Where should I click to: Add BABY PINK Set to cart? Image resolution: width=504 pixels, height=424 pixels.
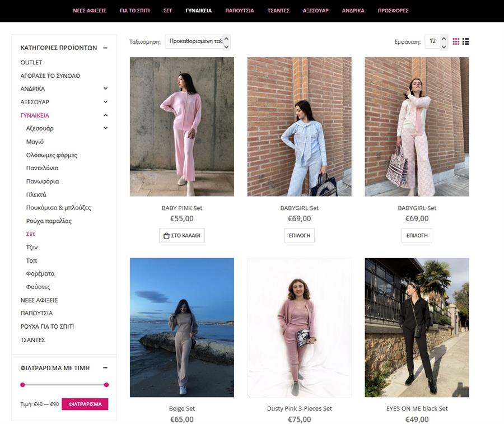[x=182, y=236]
